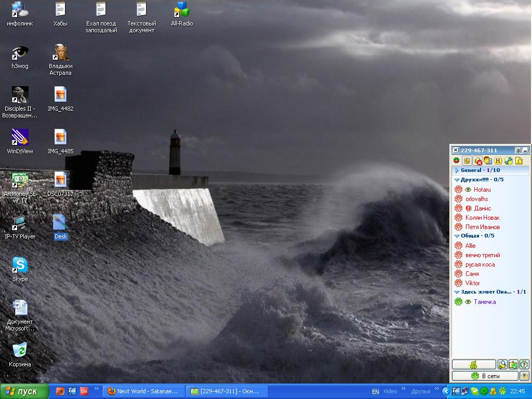Select contact Колян Новак
The image size is (532, 399).
tap(483, 218)
